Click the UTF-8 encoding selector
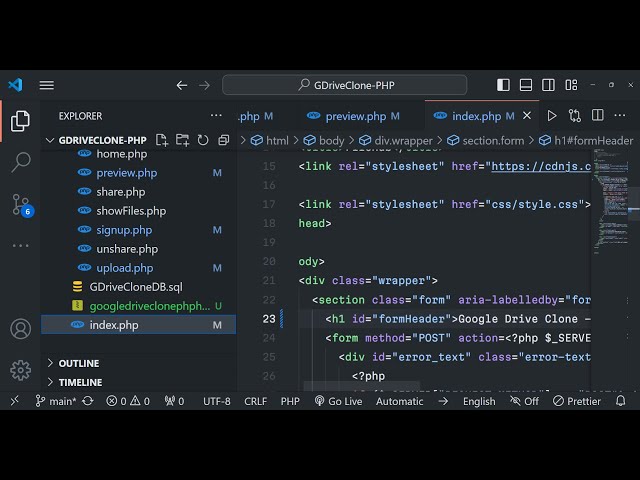Image resolution: width=640 pixels, height=480 pixels. pyautogui.click(x=216, y=401)
